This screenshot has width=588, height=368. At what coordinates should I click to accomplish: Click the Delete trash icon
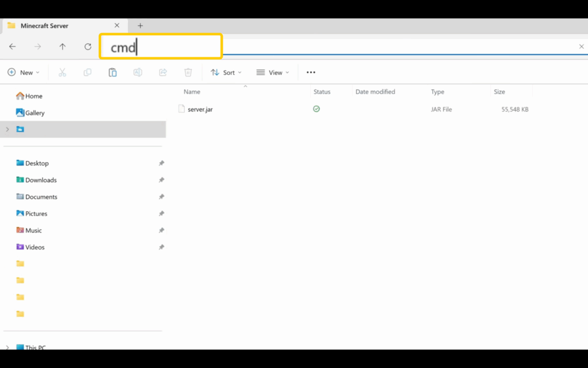(188, 72)
